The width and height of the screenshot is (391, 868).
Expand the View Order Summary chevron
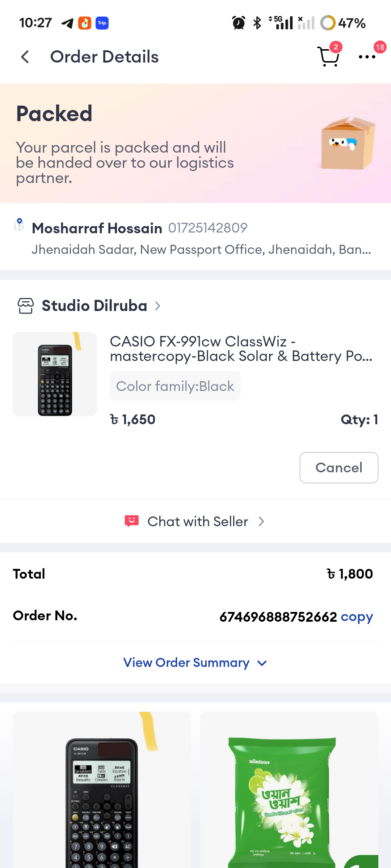pos(262,663)
